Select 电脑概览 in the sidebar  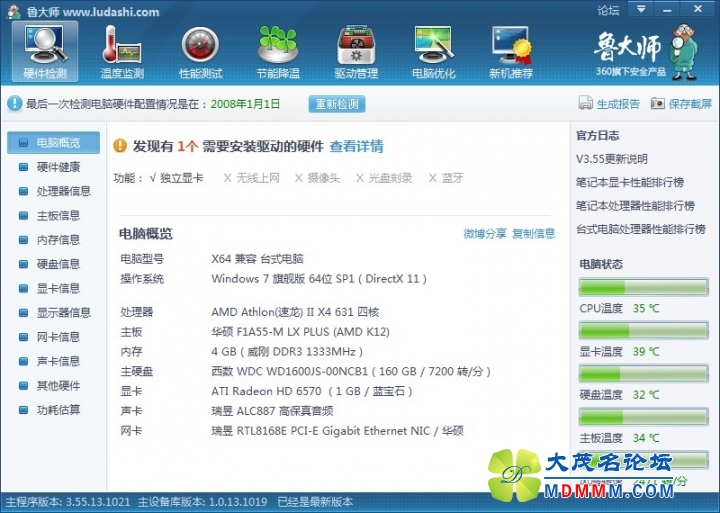pos(53,142)
